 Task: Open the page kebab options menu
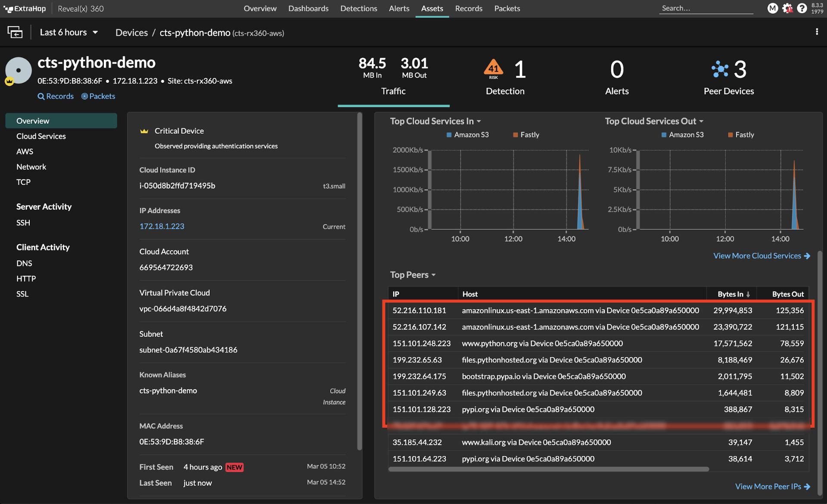[x=817, y=32]
